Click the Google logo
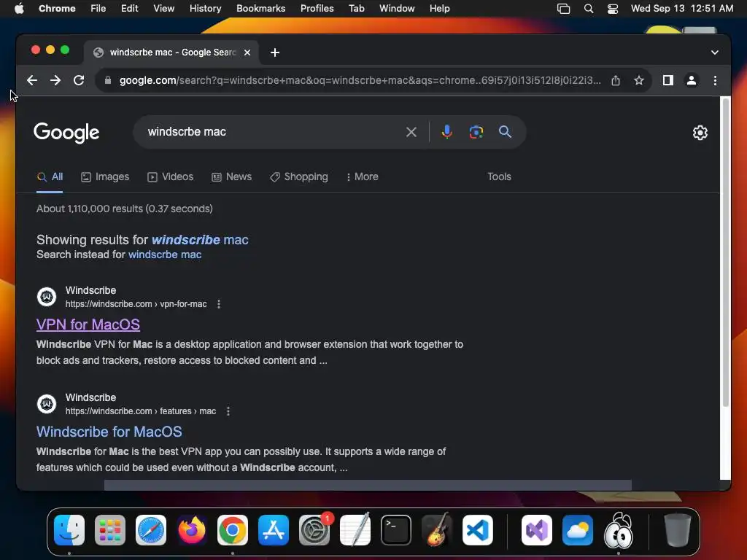 pyautogui.click(x=66, y=133)
